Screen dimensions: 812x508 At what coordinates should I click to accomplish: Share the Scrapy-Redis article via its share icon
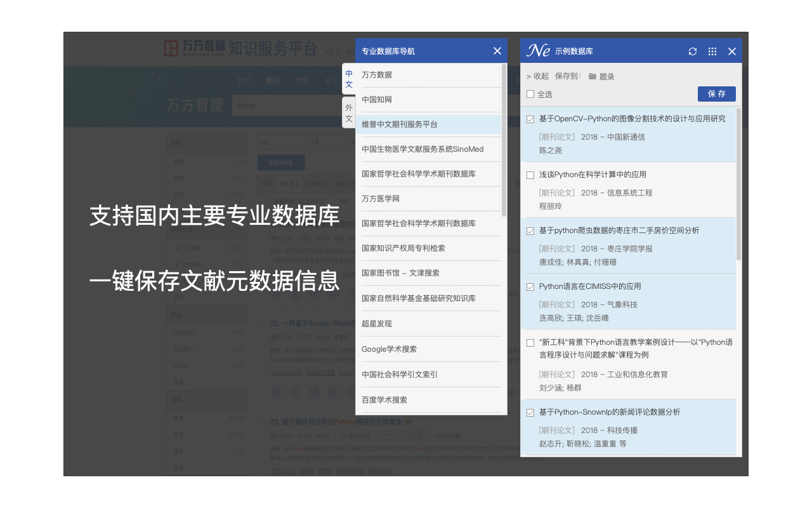[x=351, y=392]
